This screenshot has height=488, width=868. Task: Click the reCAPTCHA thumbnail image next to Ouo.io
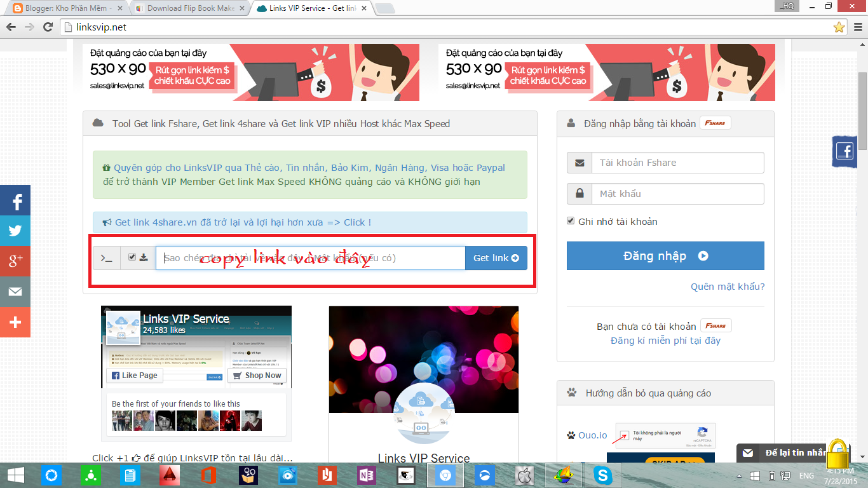[665, 436]
